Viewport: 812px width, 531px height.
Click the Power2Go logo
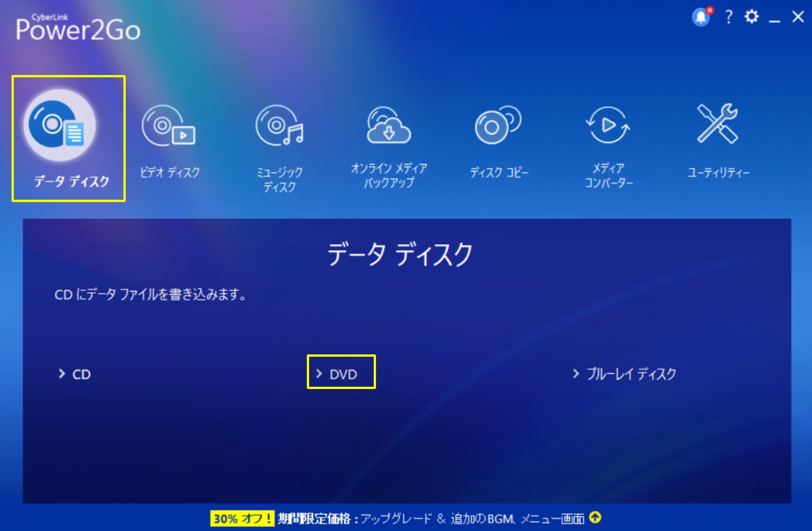coord(78,28)
